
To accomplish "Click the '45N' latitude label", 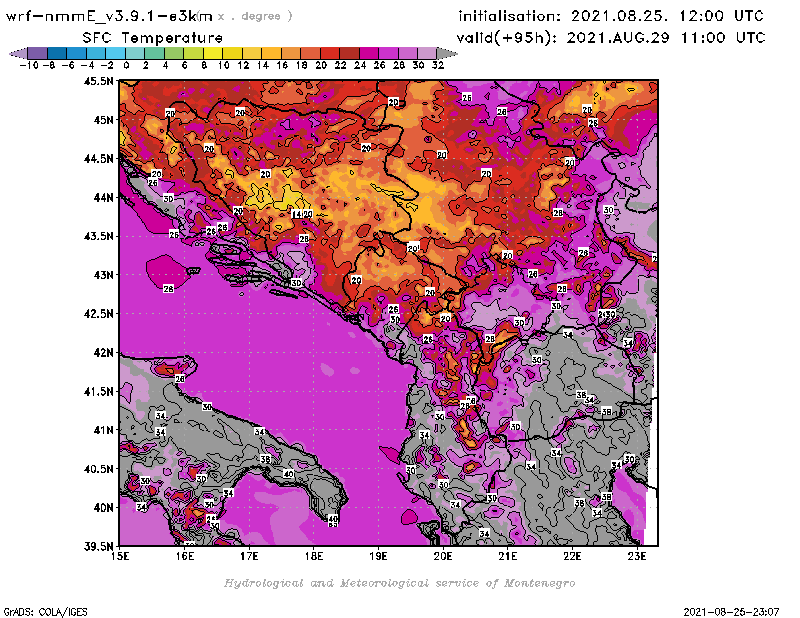I will pos(103,120).
